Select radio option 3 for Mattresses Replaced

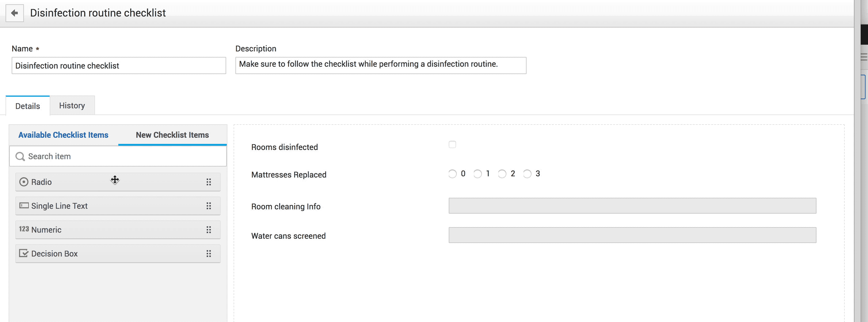coord(527,174)
